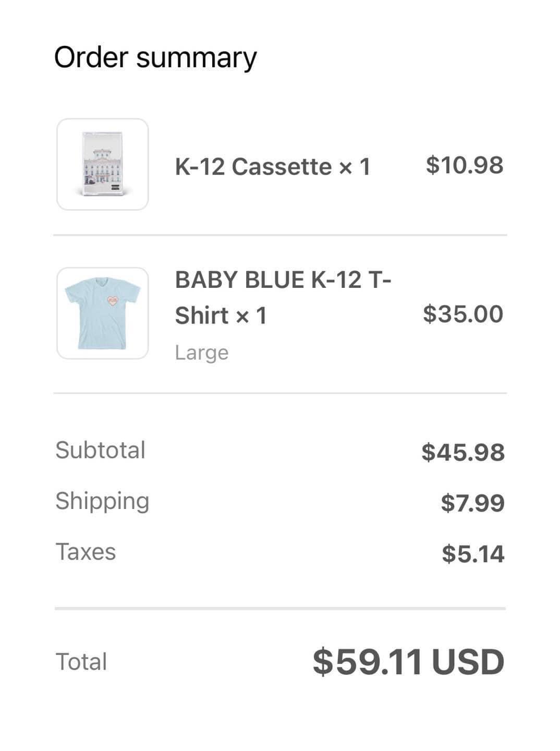This screenshot has width=560, height=751.
Task: Click the $7.99 shipping amount
Action: (472, 503)
